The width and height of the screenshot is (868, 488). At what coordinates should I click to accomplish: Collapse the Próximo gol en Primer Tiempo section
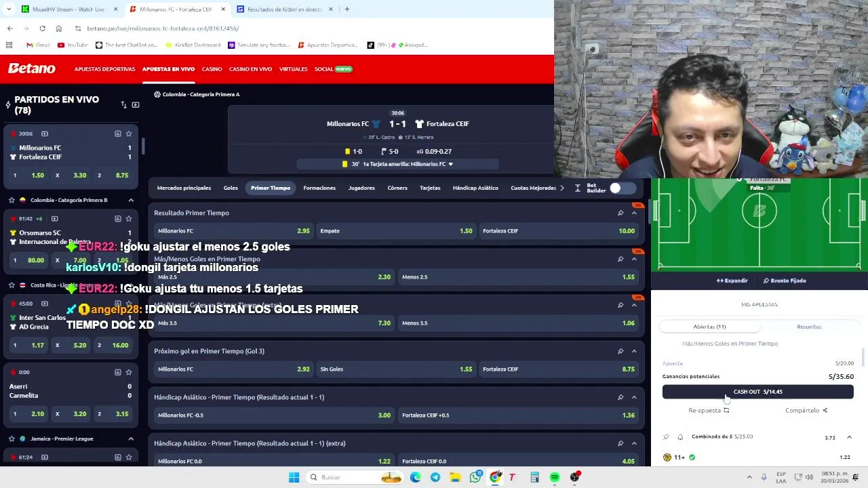634,351
